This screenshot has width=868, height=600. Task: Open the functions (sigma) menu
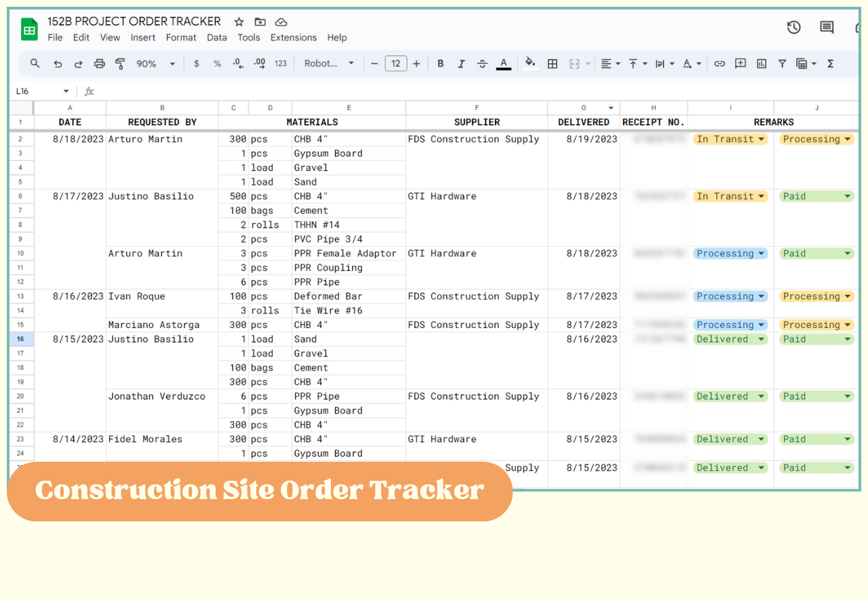point(830,64)
